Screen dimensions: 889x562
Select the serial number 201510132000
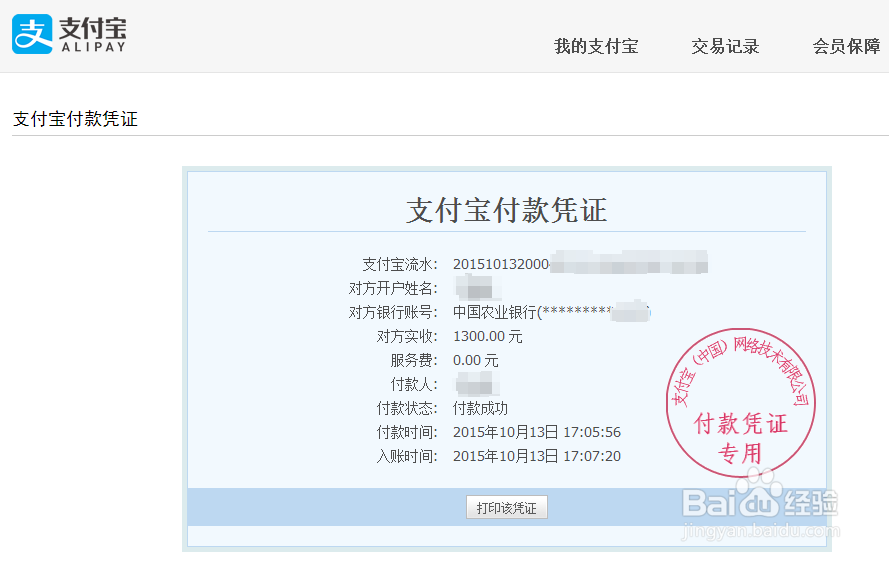click(x=501, y=264)
